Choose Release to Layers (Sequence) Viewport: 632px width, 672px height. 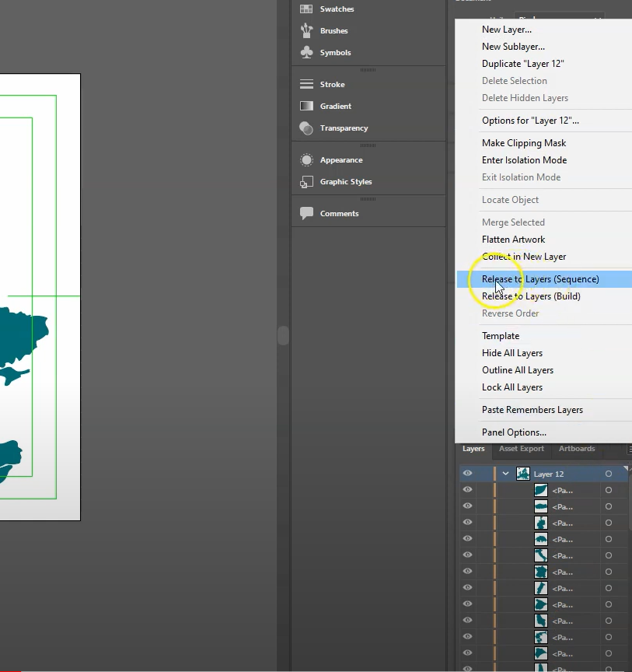(540, 279)
